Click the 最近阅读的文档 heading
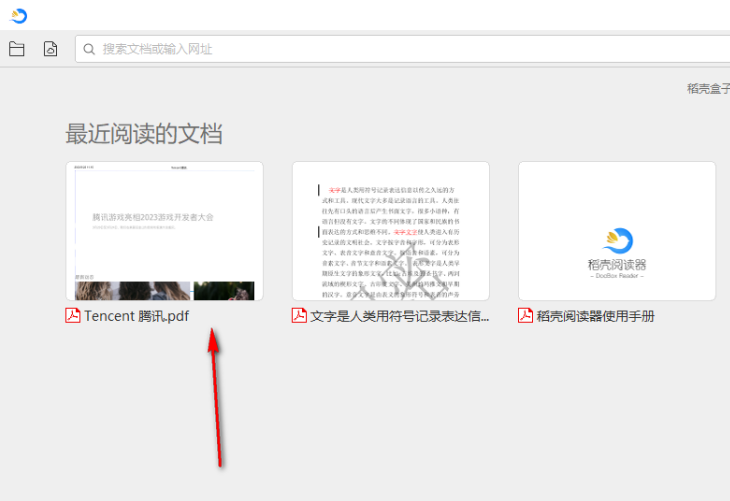Screen dimensions: 730x501 pos(143,134)
